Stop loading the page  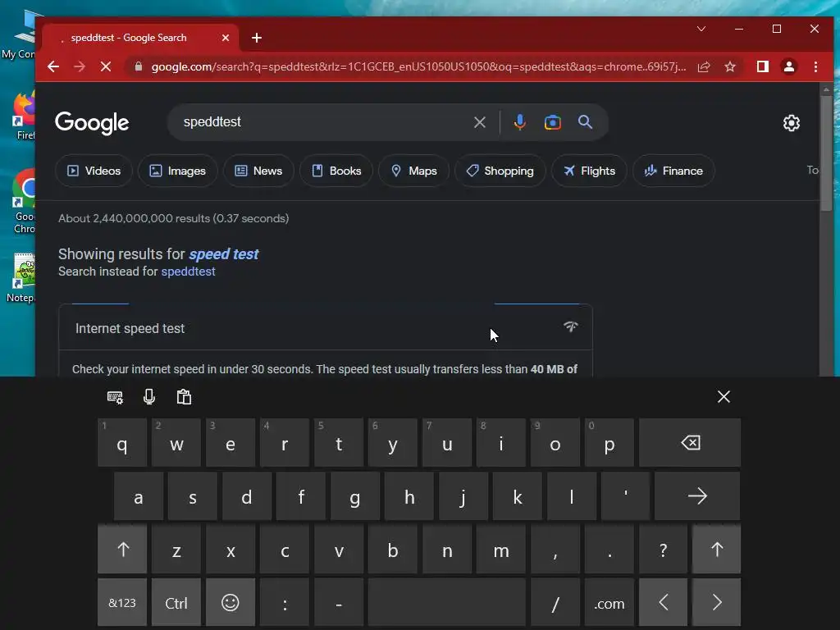coord(106,66)
